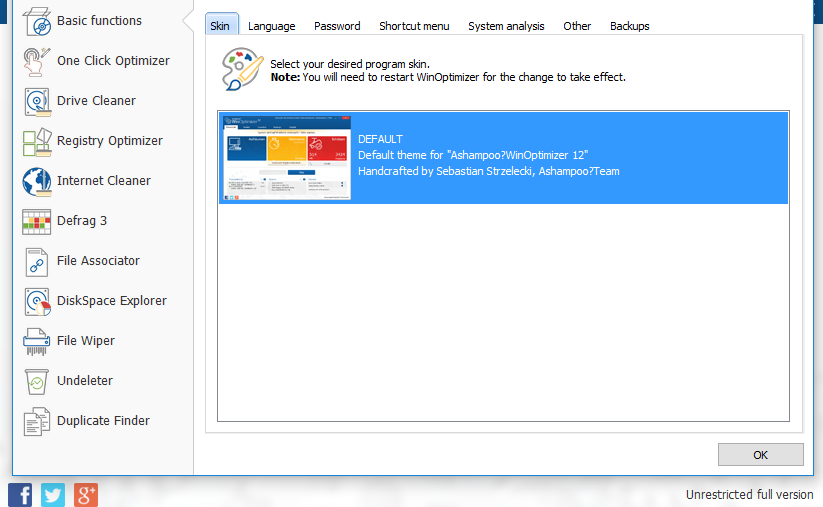Open Duplicate Finder label

click(103, 421)
